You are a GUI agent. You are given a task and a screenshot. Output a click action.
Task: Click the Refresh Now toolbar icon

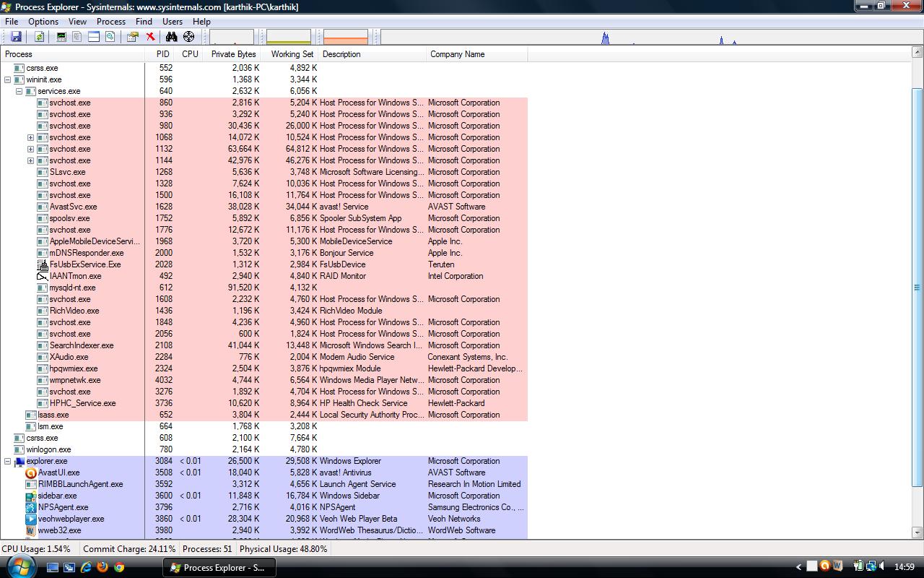[x=39, y=37]
